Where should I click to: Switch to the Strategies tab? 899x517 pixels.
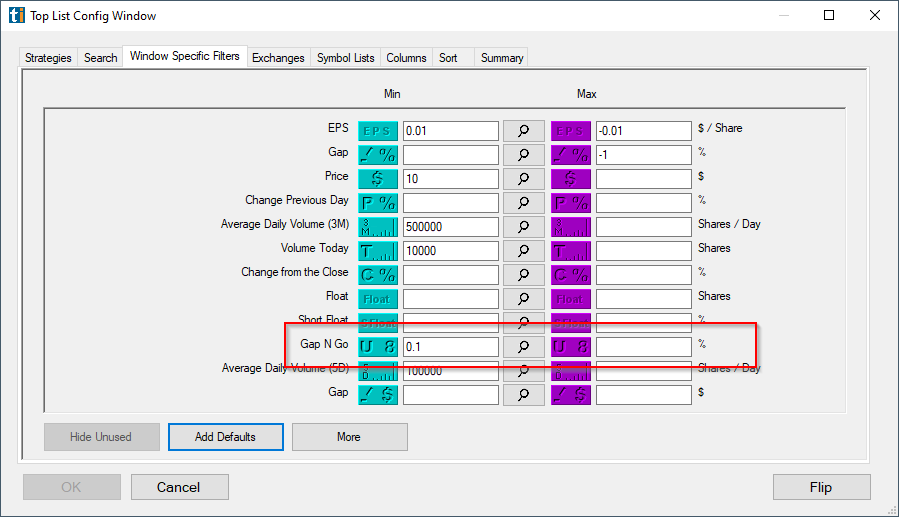[48, 58]
